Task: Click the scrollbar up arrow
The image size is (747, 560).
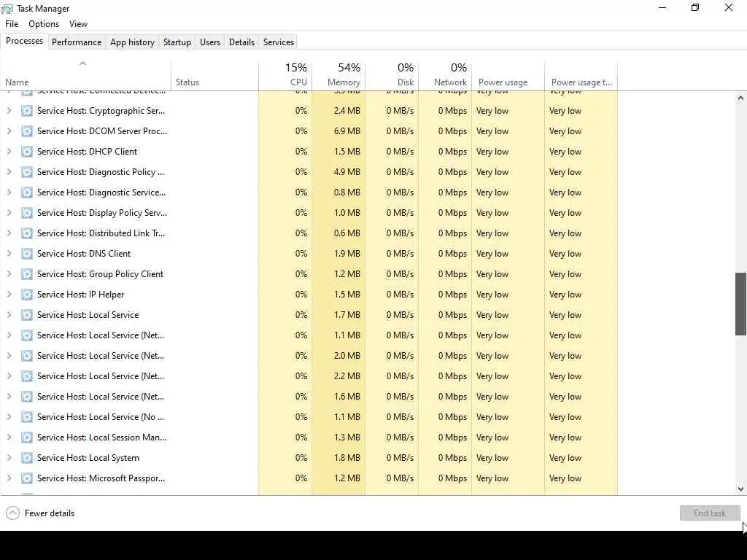Action: coord(740,98)
